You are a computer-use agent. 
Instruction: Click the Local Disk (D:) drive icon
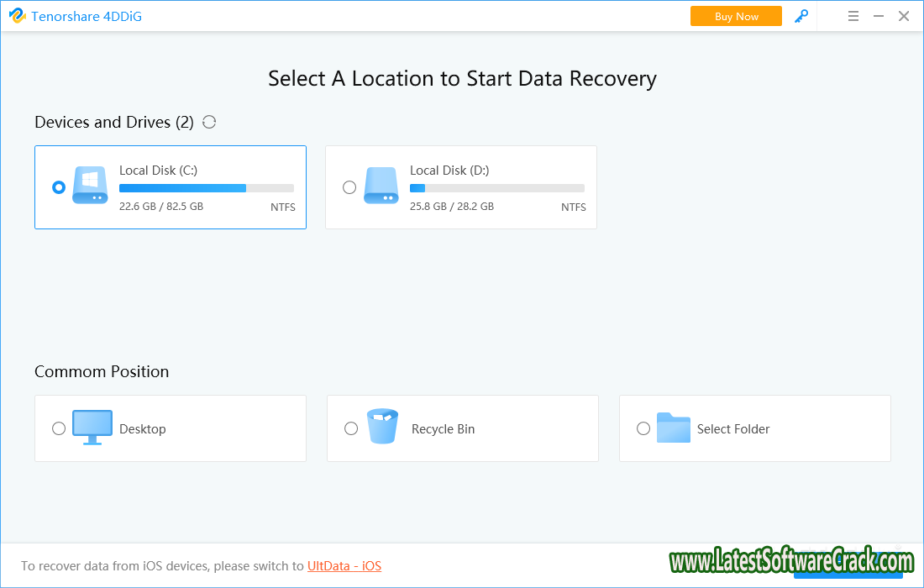tap(381, 186)
